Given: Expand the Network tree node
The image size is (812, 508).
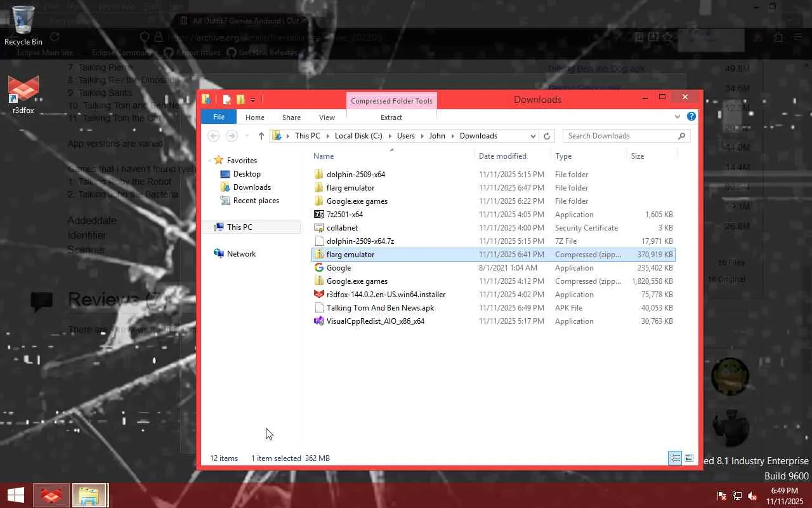Looking at the screenshot, I should click(x=209, y=254).
